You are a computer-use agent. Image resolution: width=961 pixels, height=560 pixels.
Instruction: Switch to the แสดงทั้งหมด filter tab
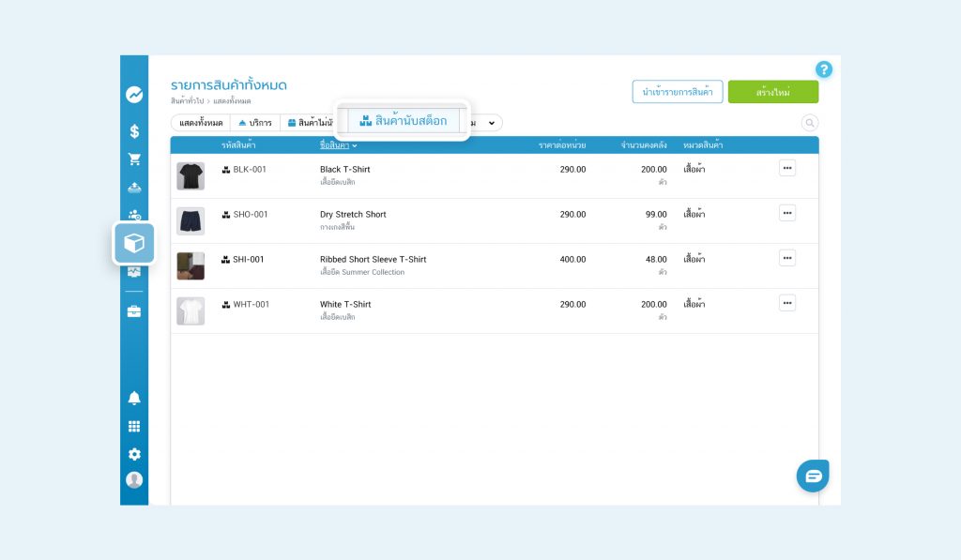201,123
